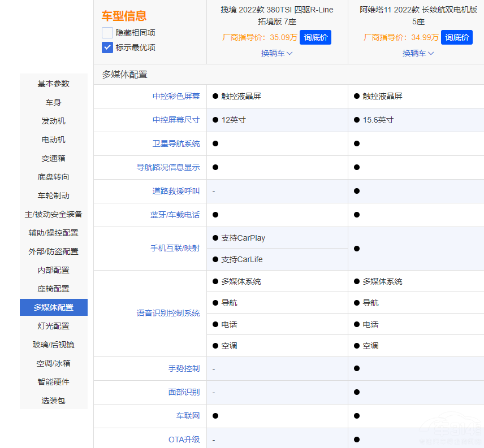Click 询底价 button for the 揽境 model
This screenshot has width=484, height=448.
316,37
